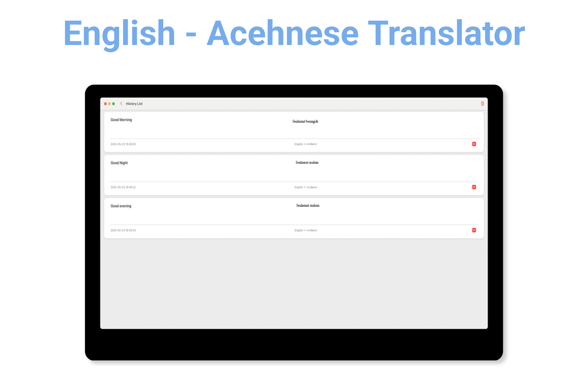The height and width of the screenshot is (368, 588).
Task: Click the timestamp 2025-05-23 18:49:22
Action: tap(123, 187)
